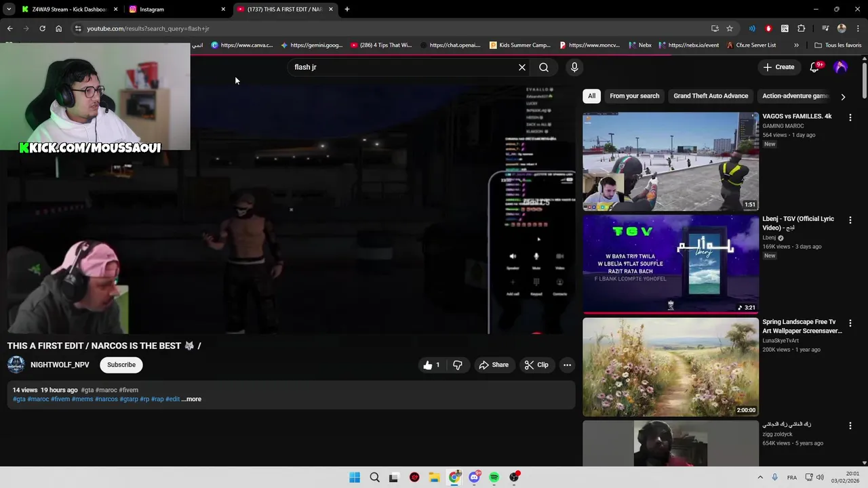This screenshot has width=868, height=488.
Task: Open OBS Studio from the taskbar
Action: coord(514,478)
